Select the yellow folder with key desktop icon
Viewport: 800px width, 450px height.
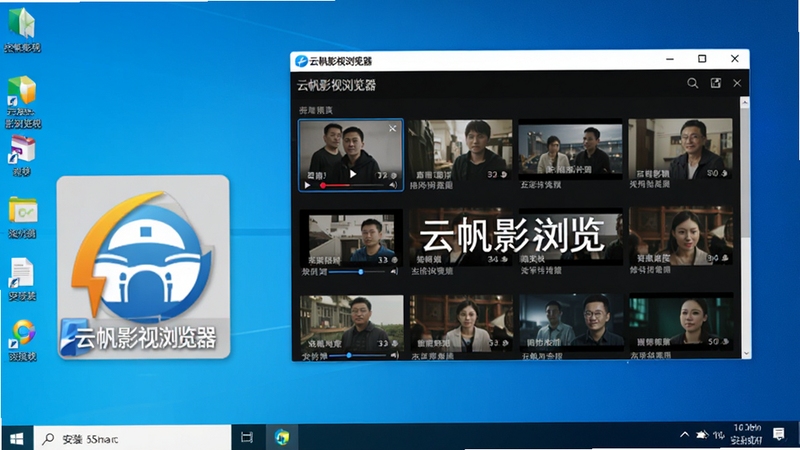click(22, 217)
